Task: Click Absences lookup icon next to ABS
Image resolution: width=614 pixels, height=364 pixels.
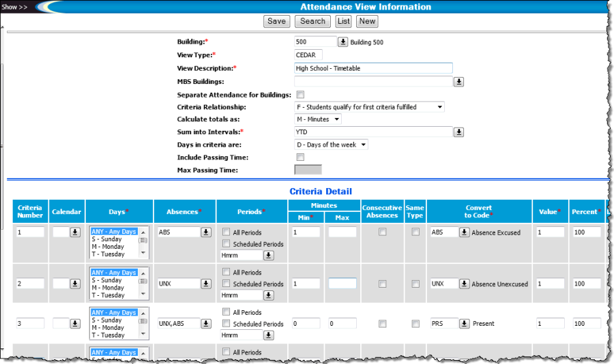Action: 205,232
